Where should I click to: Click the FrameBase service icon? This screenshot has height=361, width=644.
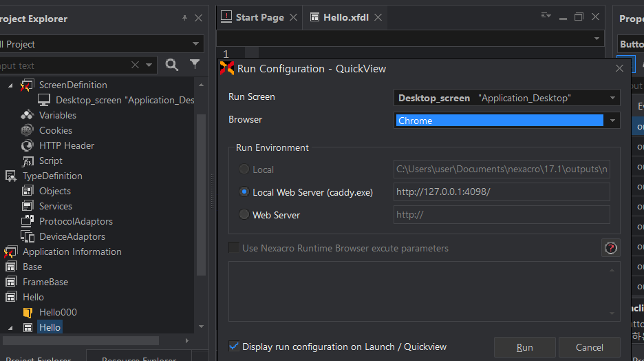[x=11, y=282]
